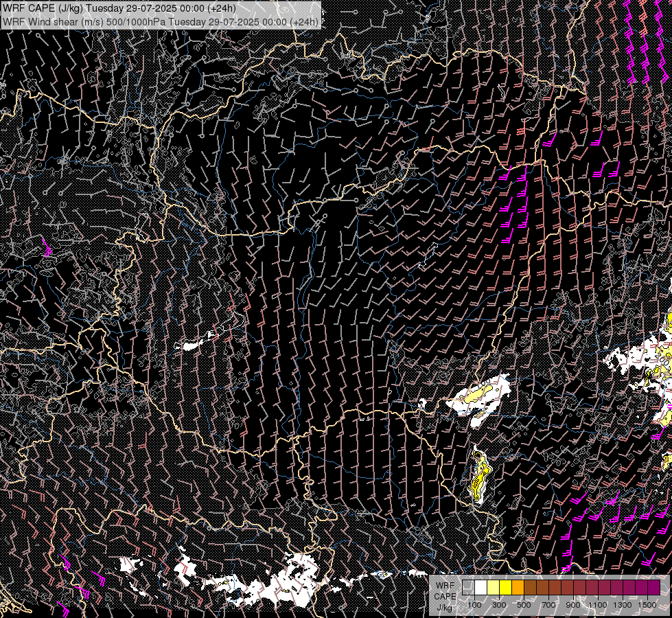Click the legend value 700
Image resolution: width=672 pixels, height=618 pixels.
548,605
